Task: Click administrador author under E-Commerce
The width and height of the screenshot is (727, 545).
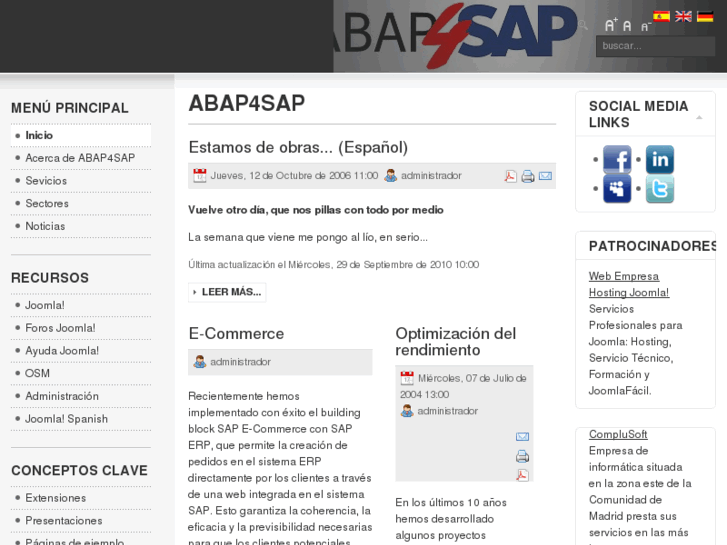Action: pyautogui.click(x=240, y=362)
